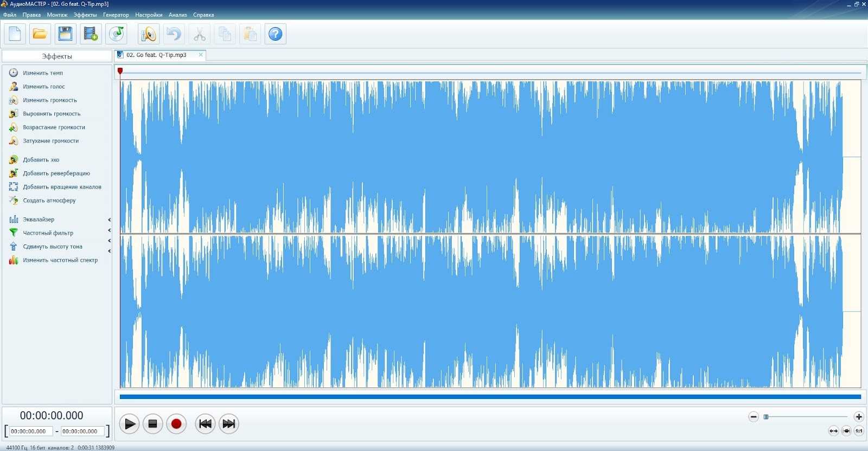
Task: Expand the arrow beside Изменить частотный спектр
Action: (x=109, y=251)
